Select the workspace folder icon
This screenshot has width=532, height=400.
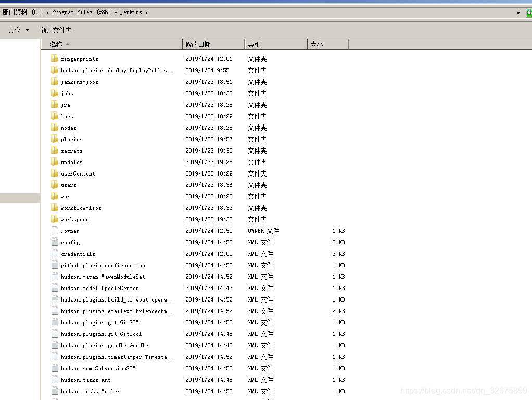pyautogui.click(x=54, y=219)
